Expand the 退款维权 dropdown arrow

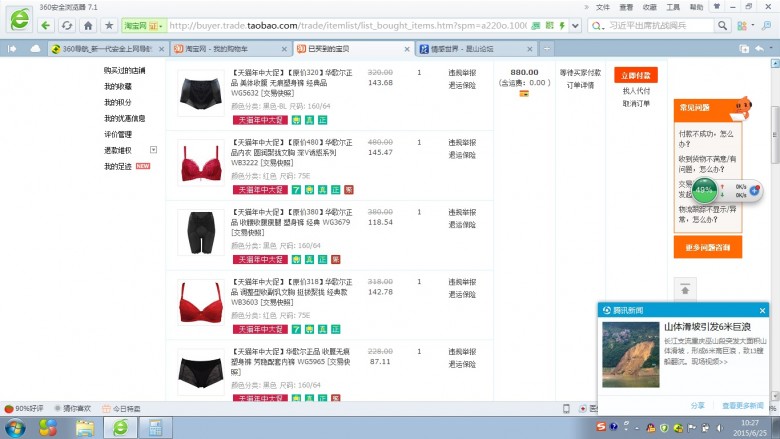153,150
